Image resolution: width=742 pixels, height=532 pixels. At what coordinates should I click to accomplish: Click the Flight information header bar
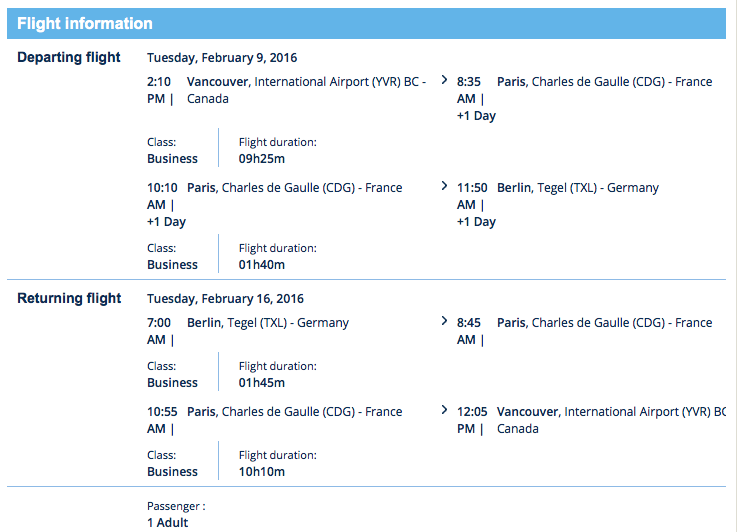(x=366, y=23)
